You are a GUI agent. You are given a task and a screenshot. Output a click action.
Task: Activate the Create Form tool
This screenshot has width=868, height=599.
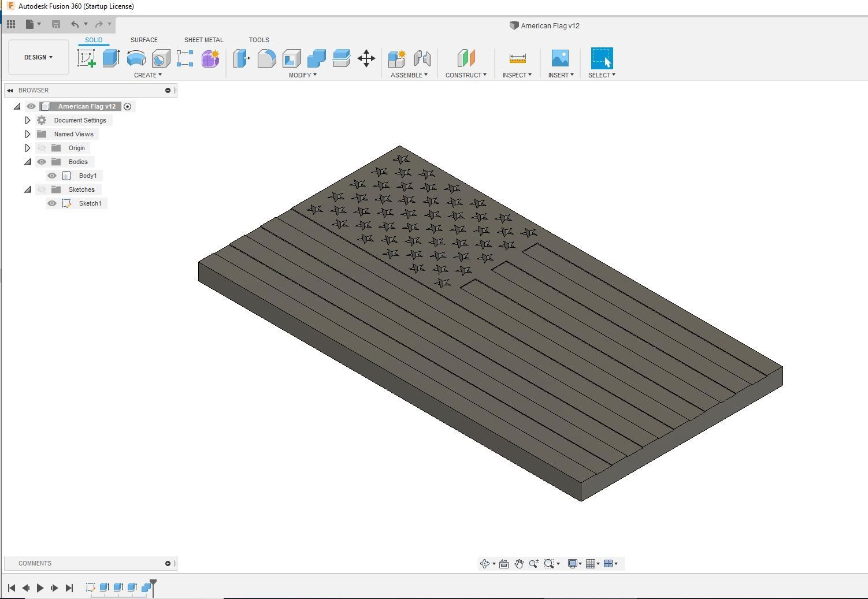[210, 58]
